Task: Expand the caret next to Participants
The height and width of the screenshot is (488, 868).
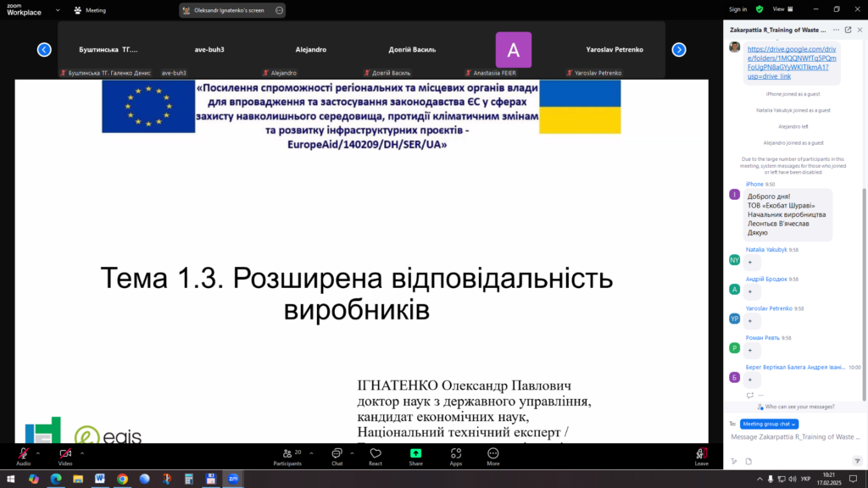Action: [311, 453]
